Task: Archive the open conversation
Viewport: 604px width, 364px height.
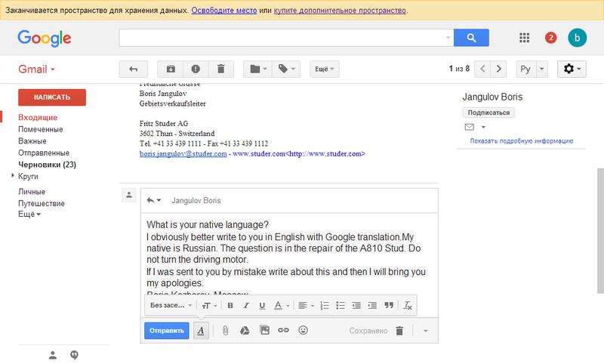Action: (171, 69)
